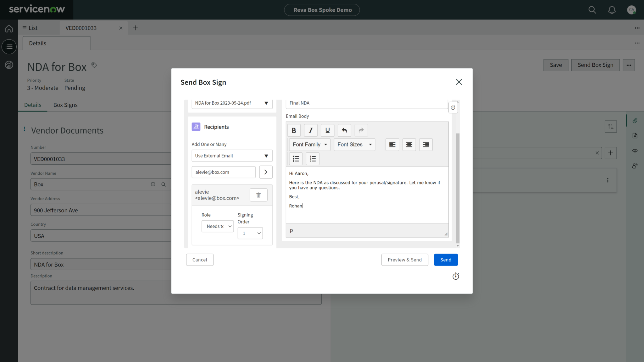
Task: Click Preview & Send button
Action: 405,260
